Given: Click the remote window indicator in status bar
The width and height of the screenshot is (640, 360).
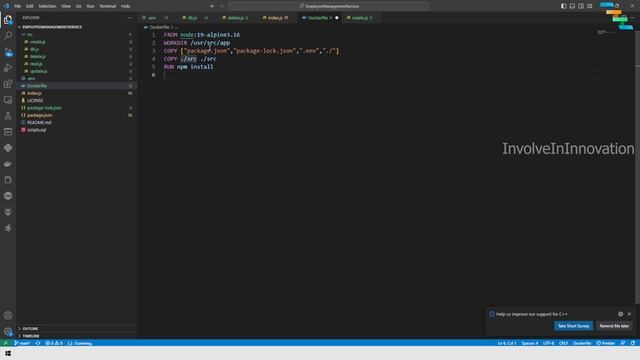Looking at the screenshot, I should coord(5,343).
